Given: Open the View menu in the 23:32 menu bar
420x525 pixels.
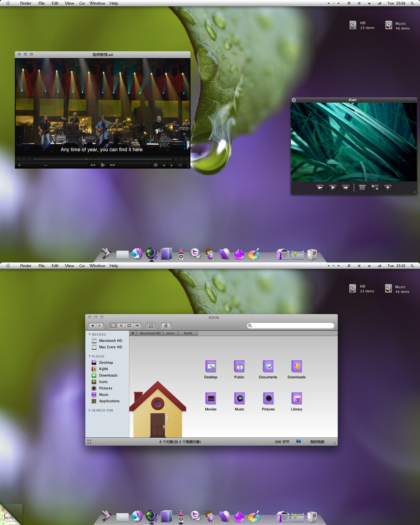Looking at the screenshot, I should coord(69,266).
